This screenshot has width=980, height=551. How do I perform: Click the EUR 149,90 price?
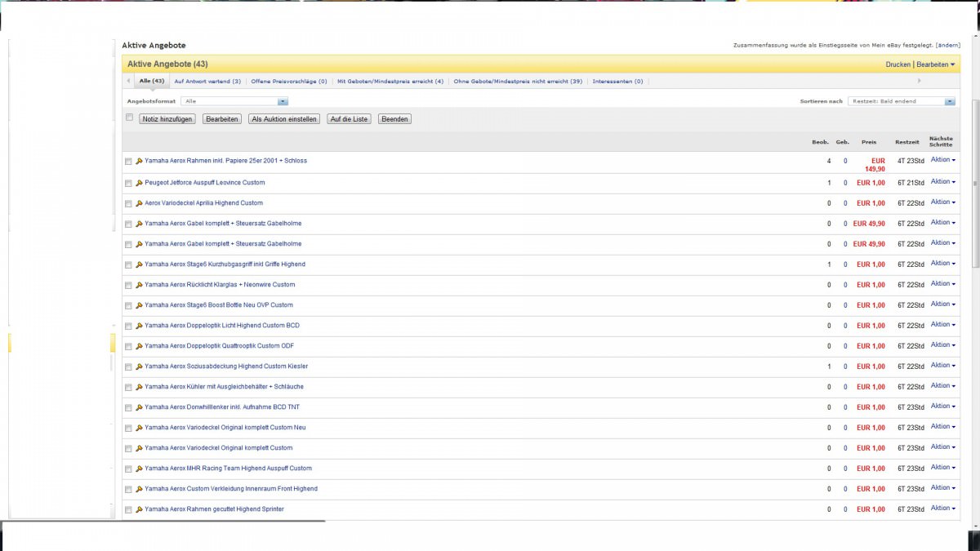point(874,165)
